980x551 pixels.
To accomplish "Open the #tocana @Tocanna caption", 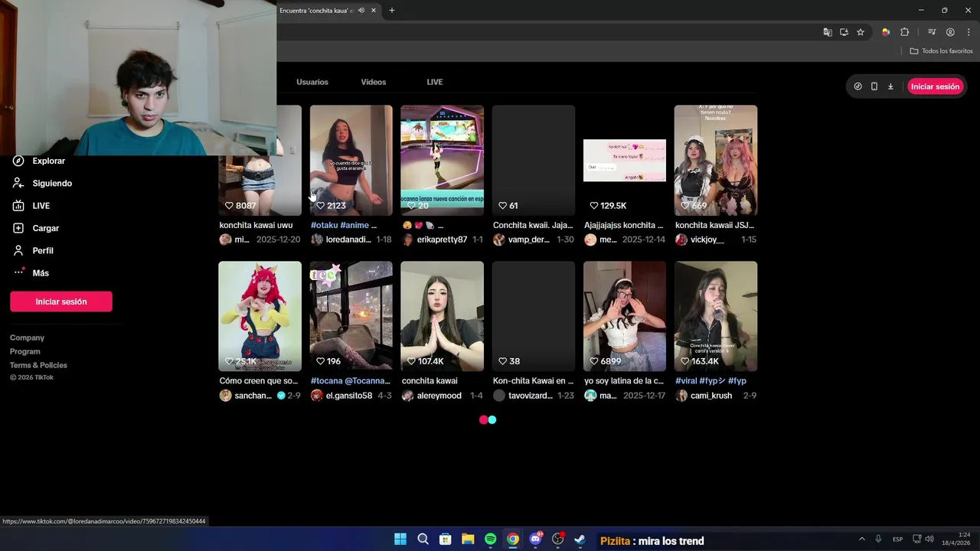I will click(351, 381).
